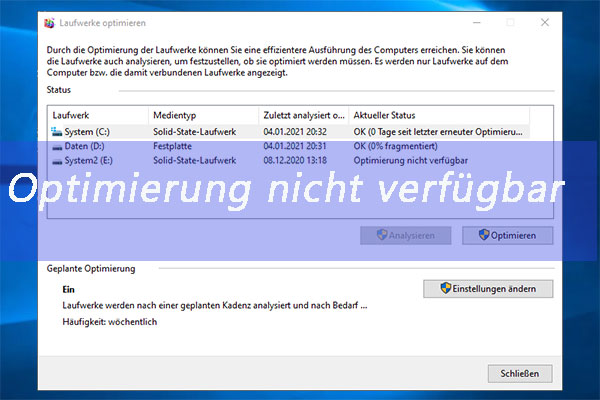Minimize the Laufwerke optimieren window

click(x=476, y=23)
